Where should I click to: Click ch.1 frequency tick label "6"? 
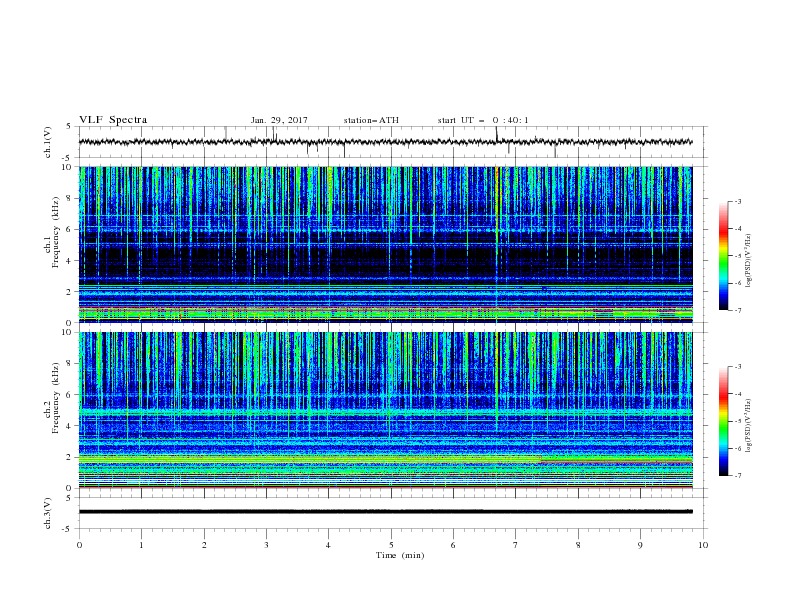[x=69, y=229]
